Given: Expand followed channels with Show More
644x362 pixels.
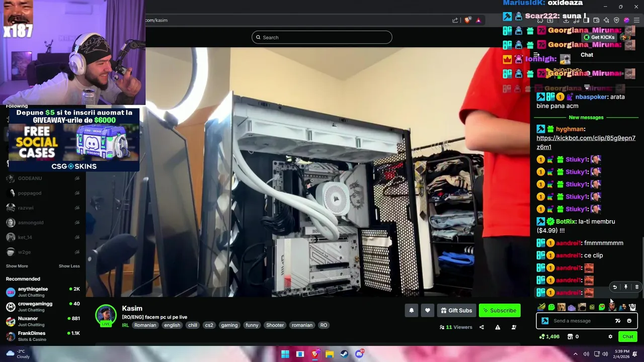Looking at the screenshot, I should (x=17, y=266).
